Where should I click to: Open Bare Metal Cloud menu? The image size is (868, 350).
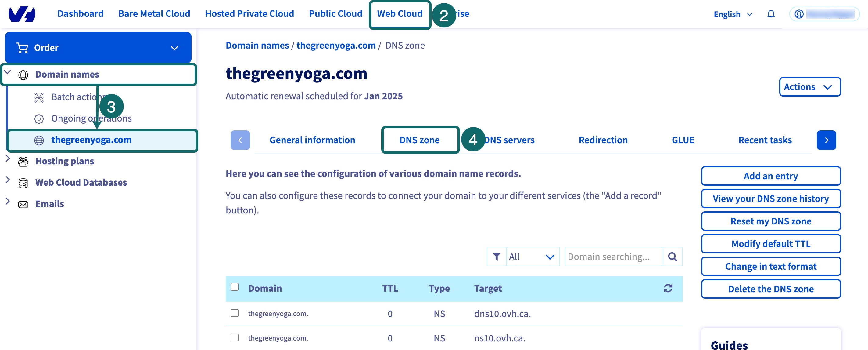click(x=154, y=13)
